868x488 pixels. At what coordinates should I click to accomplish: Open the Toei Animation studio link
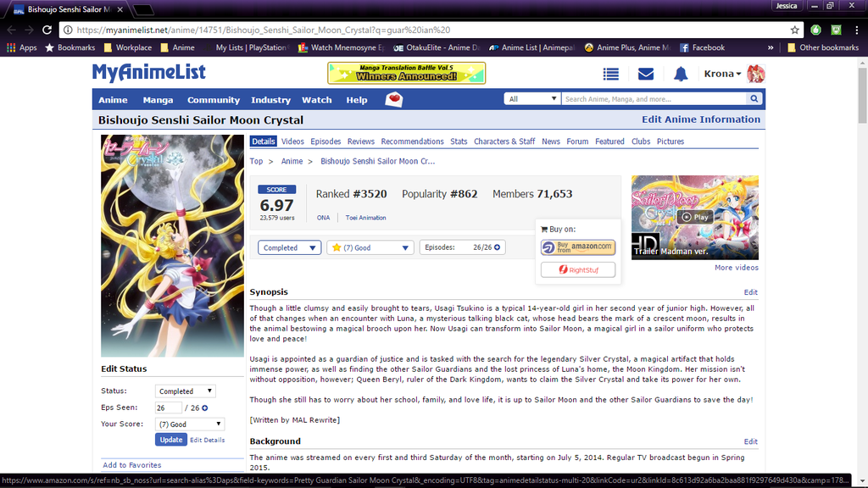pos(366,218)
